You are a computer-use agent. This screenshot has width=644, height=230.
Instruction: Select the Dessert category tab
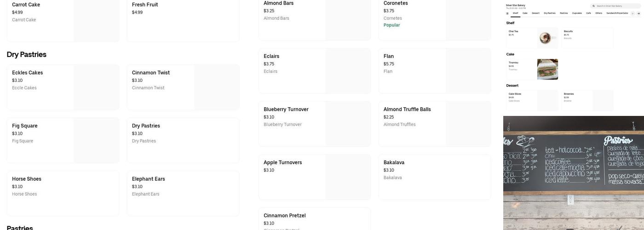click(535, 13)
